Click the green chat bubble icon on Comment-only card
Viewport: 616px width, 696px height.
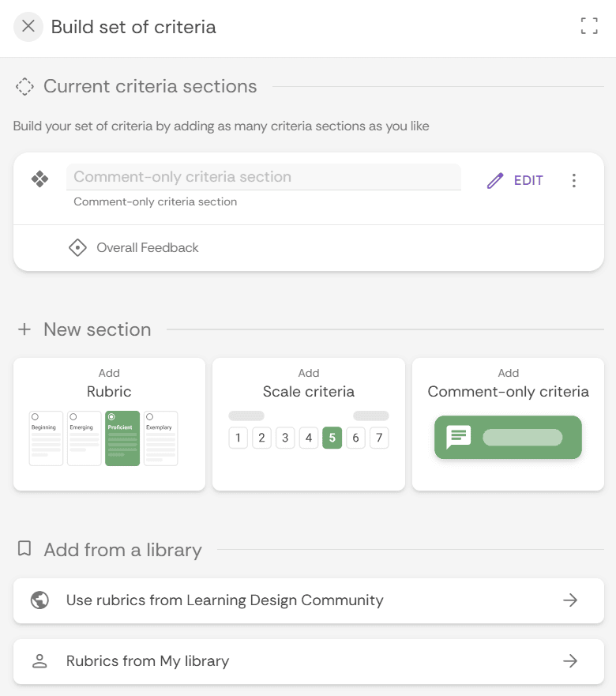[x=457, y=437]
